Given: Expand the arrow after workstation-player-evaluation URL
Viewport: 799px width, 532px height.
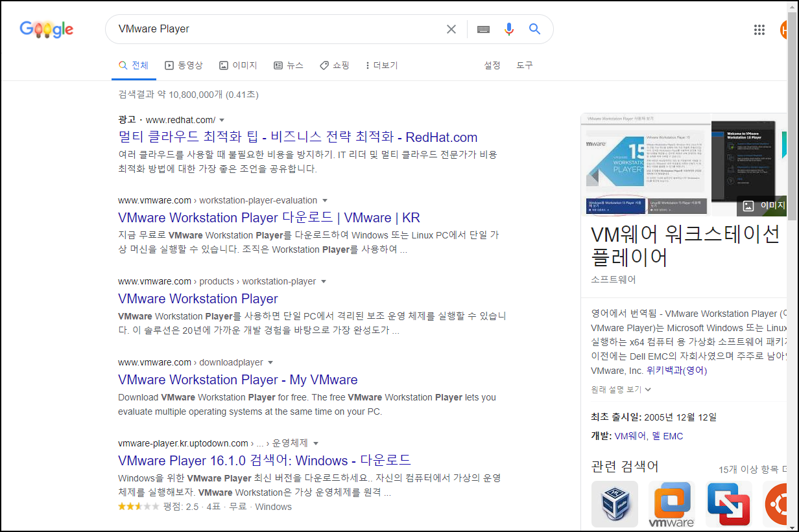Looking at the screenshot, I should [x=325, y=201].
